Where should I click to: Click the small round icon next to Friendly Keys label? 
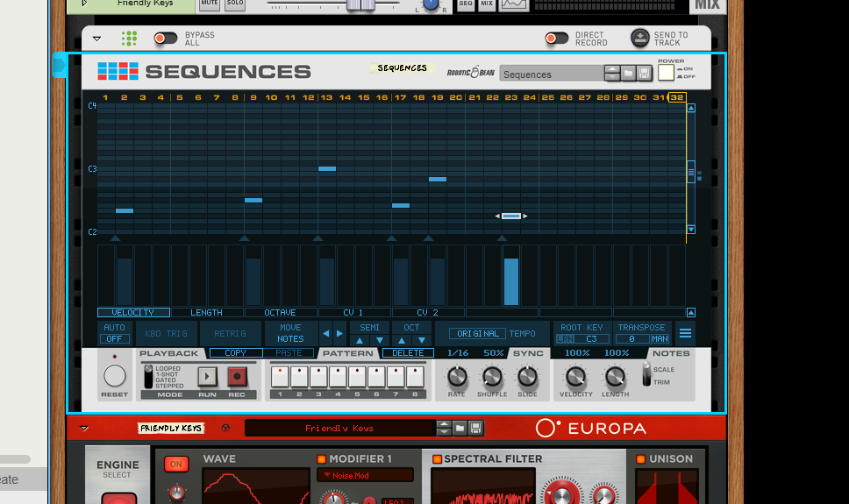(x=225, y=428)
